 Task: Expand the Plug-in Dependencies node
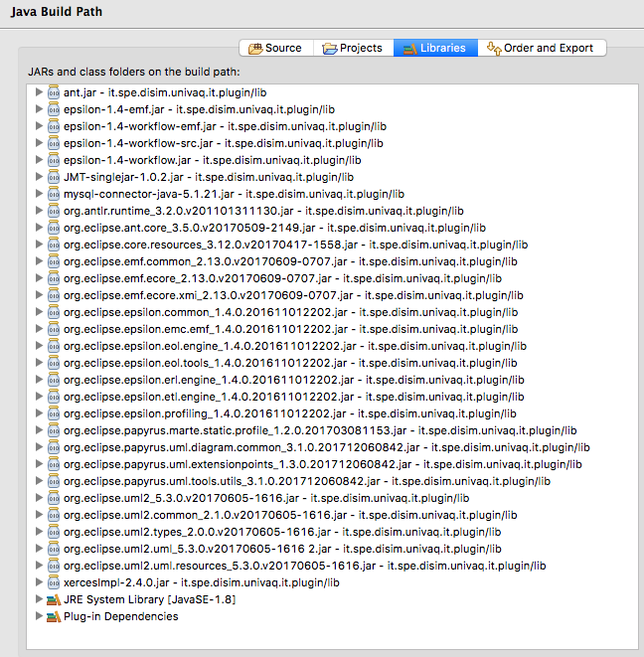39,615
